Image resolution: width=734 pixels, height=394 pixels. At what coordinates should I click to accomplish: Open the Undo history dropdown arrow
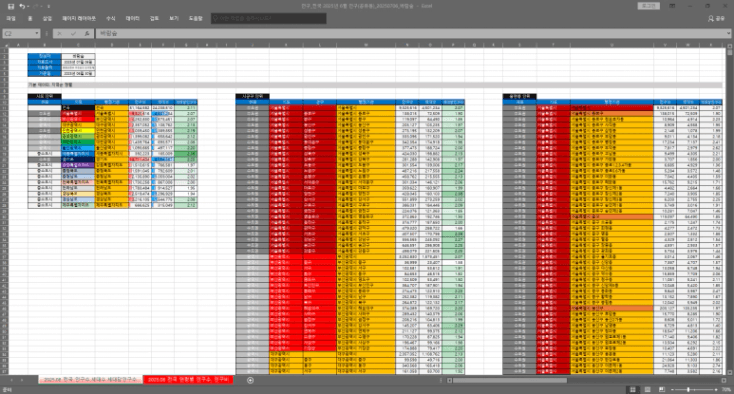tap(28, 7)
